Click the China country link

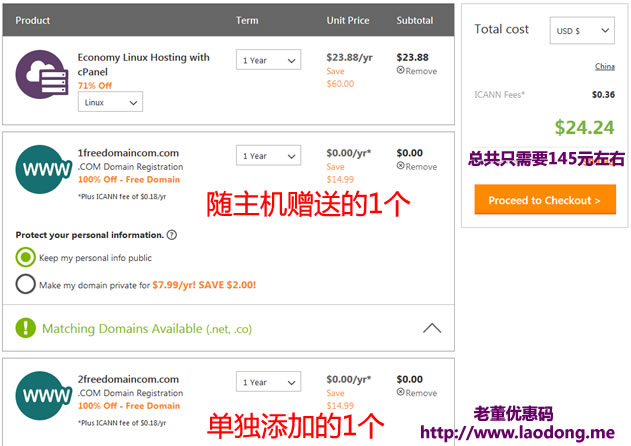coord(605,66)
